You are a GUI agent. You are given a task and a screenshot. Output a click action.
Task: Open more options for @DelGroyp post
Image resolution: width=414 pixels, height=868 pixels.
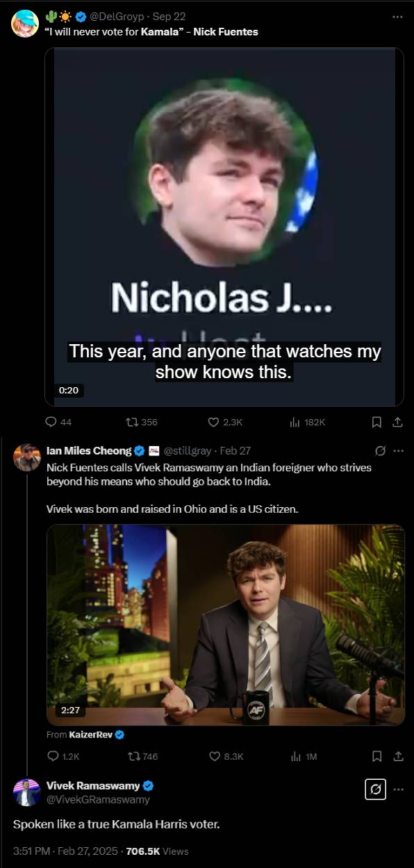(397, 17)
